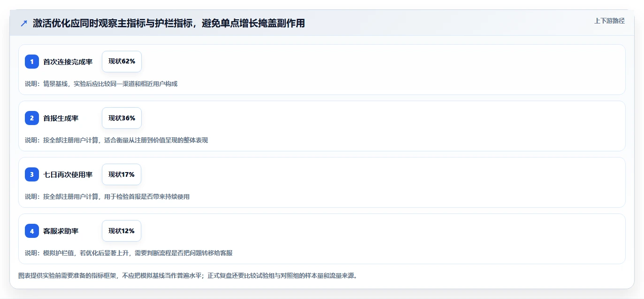The width and height of the screenshot is (644, 299).
Task: Select the number 2 badge for 首报生成率
Action: click(32, 118)
